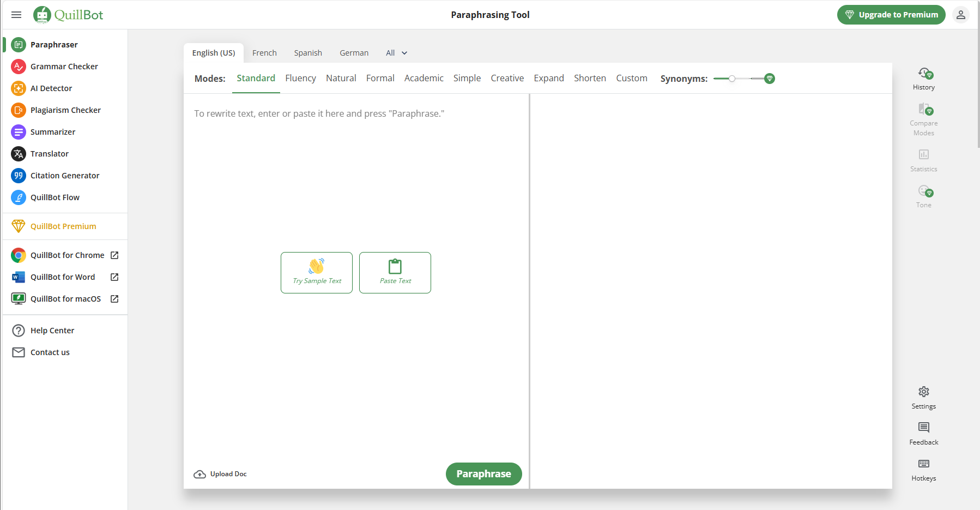Click the Try Sample Text button
Image resolution: width=980 pixels, height=510 pixels.
tap(317, 273)
